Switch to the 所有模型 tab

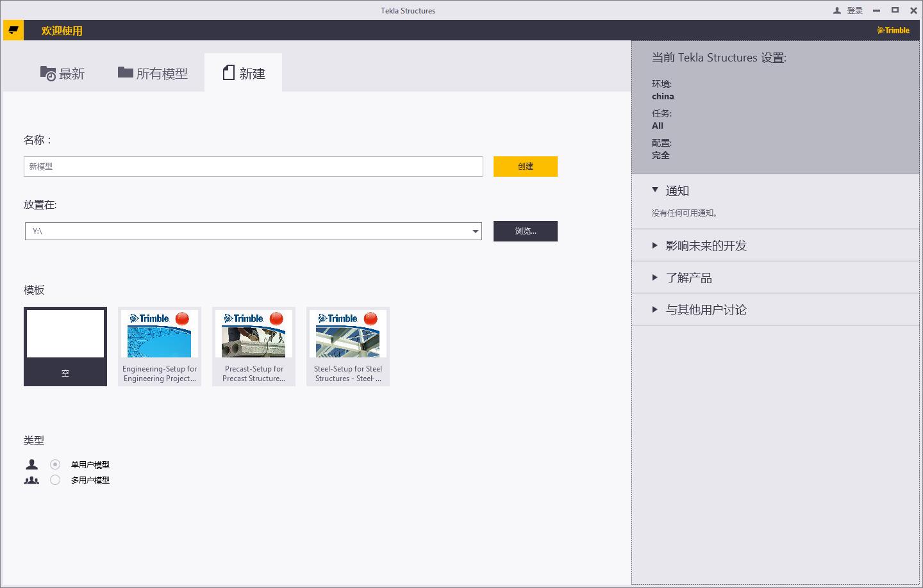[x=153, y=73]
